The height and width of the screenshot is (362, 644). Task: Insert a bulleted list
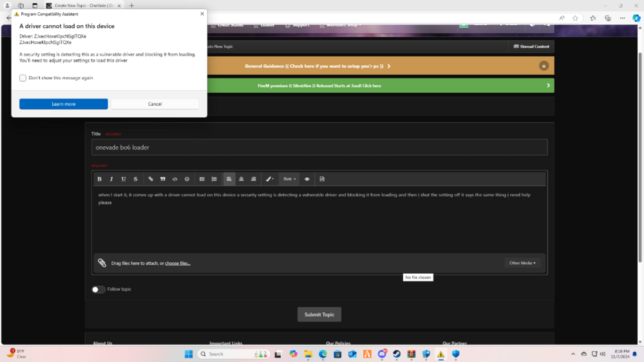click(x=202, y=179)
